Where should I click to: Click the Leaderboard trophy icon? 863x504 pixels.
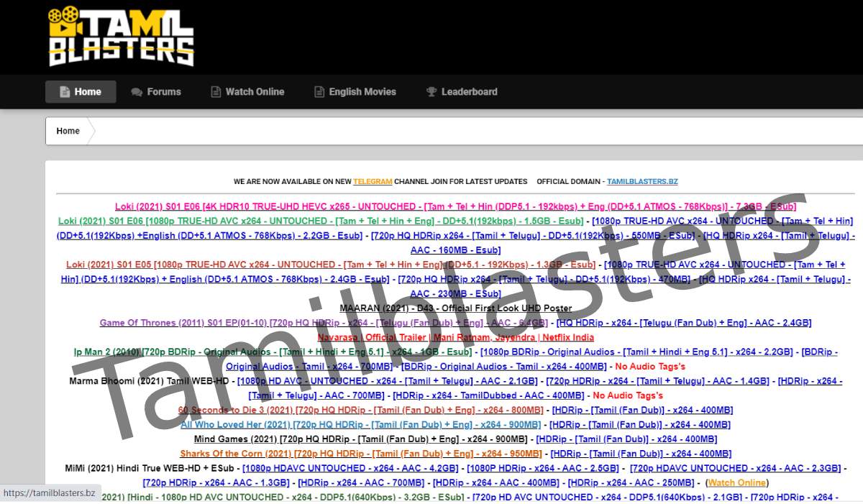click(431, 91)
